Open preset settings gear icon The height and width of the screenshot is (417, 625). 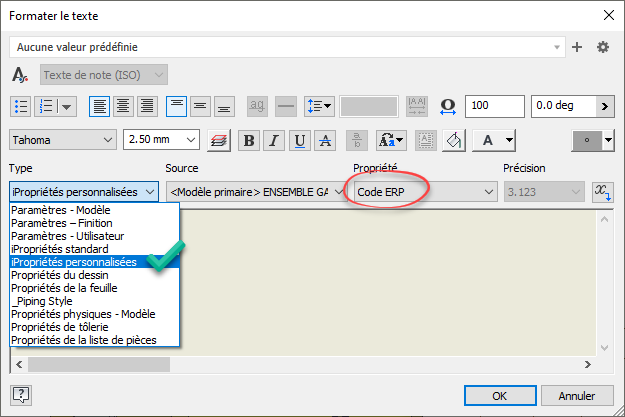[602, 47]
